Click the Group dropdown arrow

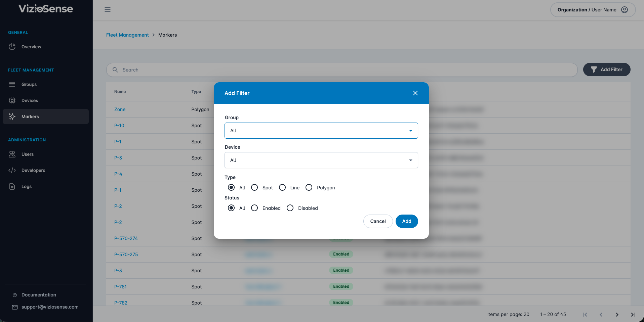point(410,131)
